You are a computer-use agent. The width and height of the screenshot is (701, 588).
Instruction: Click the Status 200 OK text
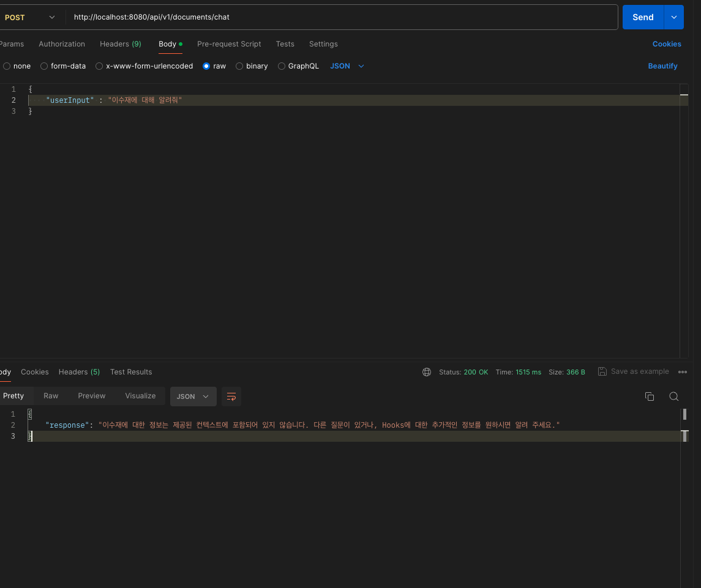463,372
